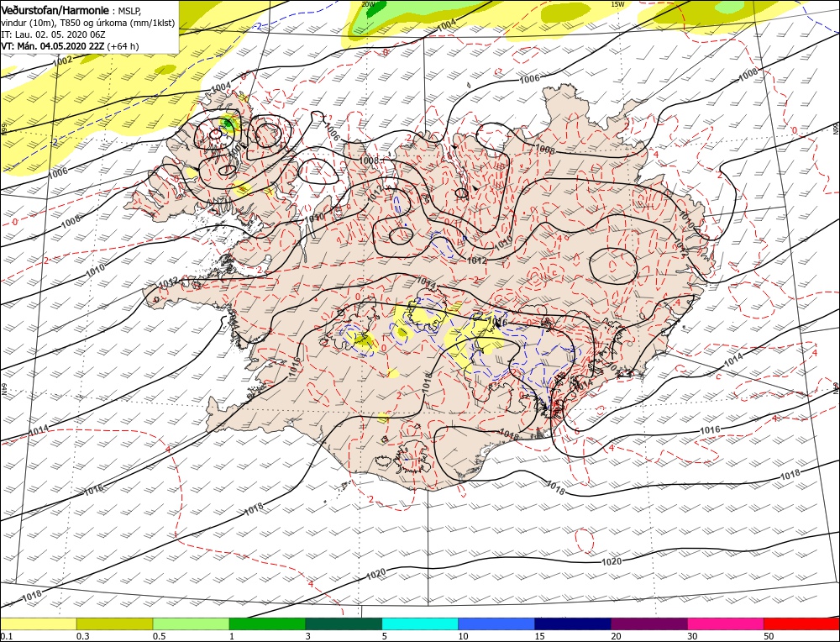Click the legend scale value '3'
The image size is (840, 642).
click(x=308, y=636)
